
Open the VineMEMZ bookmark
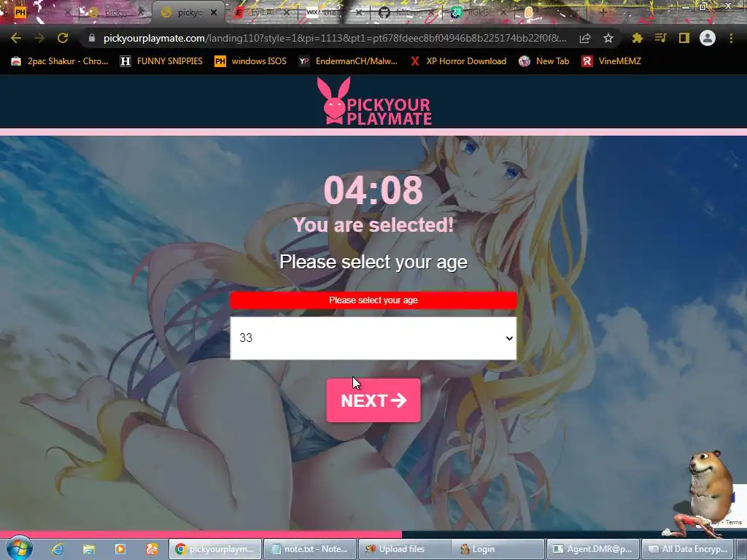(611, 61)
